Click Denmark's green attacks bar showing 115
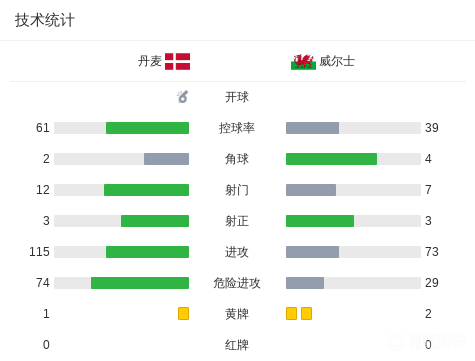475x361 pixels. coord(147,252)
